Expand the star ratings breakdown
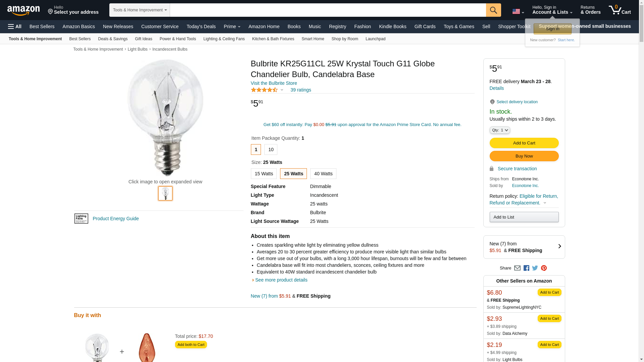 point(282,90)
